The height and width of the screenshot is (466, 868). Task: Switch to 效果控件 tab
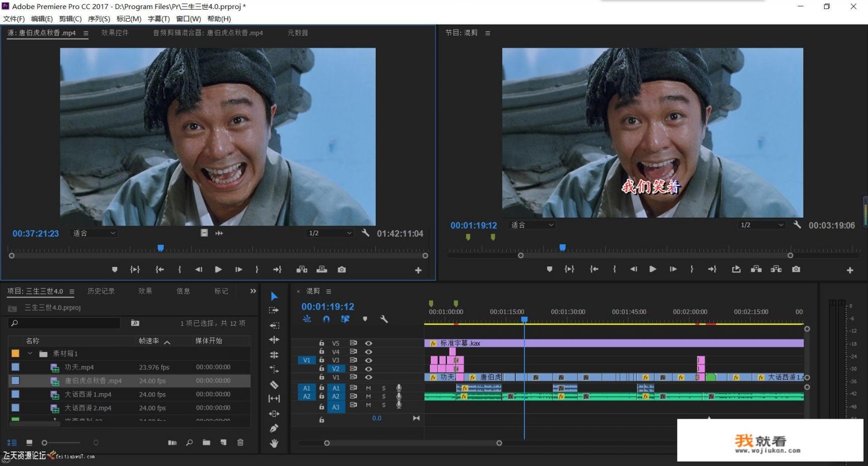115,33
